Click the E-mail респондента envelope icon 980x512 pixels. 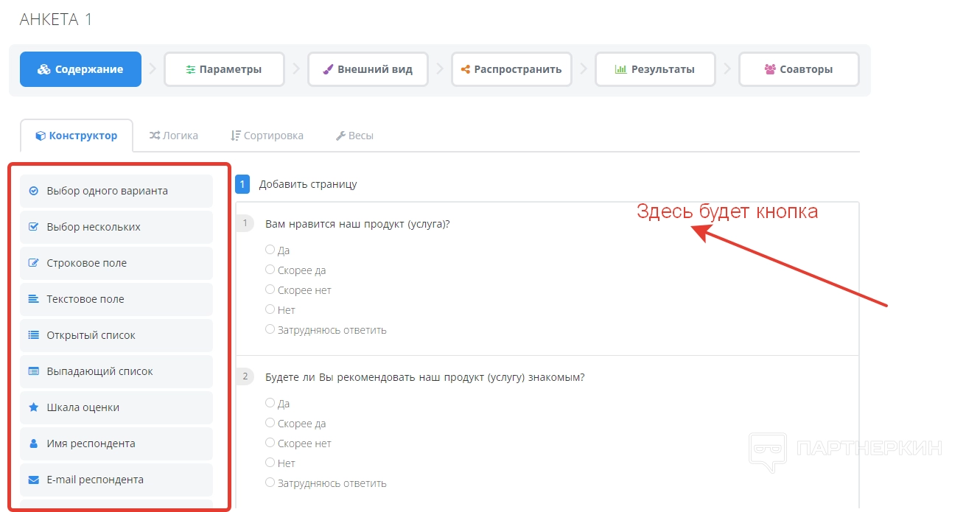pyautogui.click(x=33, y=480)
